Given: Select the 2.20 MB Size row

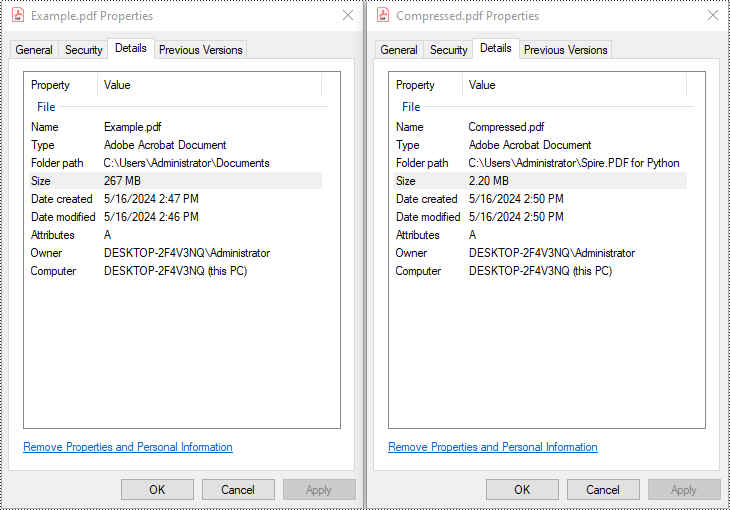Looking at the screenshot, I should 541,181.
